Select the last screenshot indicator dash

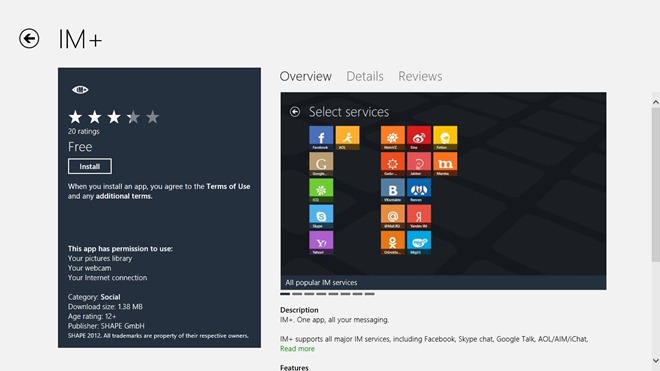pos(370,294)
